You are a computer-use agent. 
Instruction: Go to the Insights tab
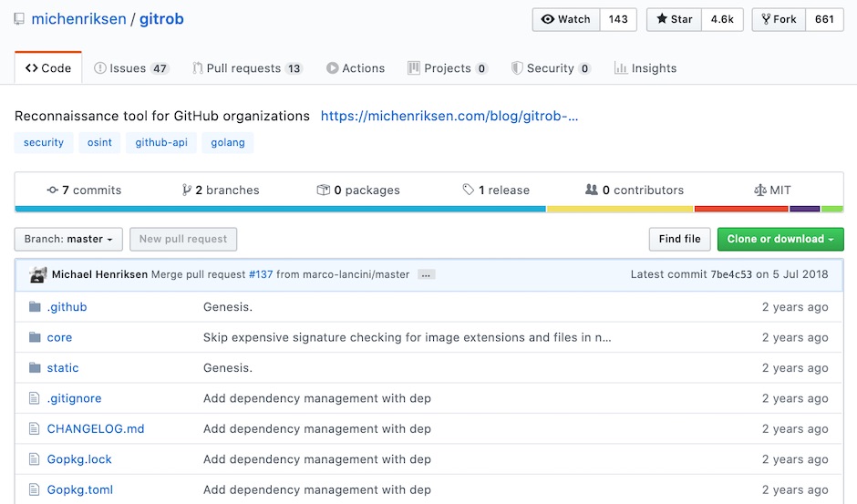[645, 68]
